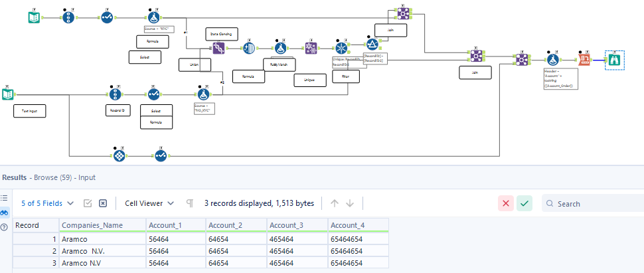Click the Select tool before Source = "KYC" formula

[x=107, y=18]
